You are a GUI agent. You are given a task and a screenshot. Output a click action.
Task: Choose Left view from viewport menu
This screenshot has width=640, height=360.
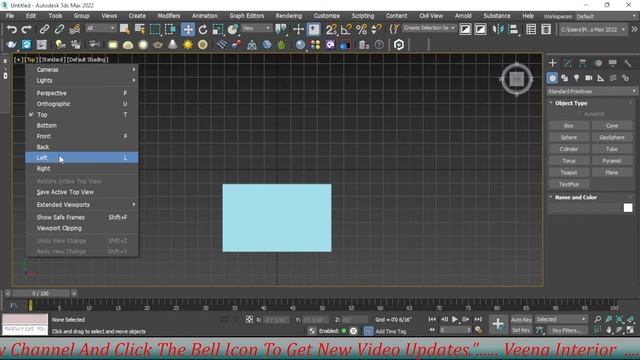[x=82, y=158]
